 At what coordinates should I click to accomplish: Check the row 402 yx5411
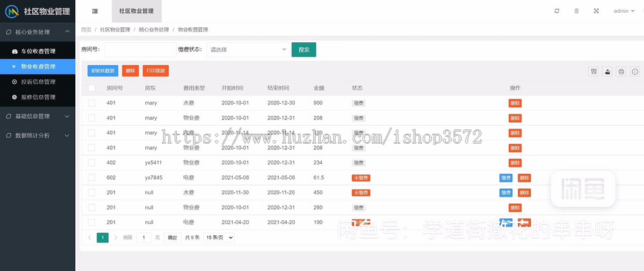click(92, 162)
